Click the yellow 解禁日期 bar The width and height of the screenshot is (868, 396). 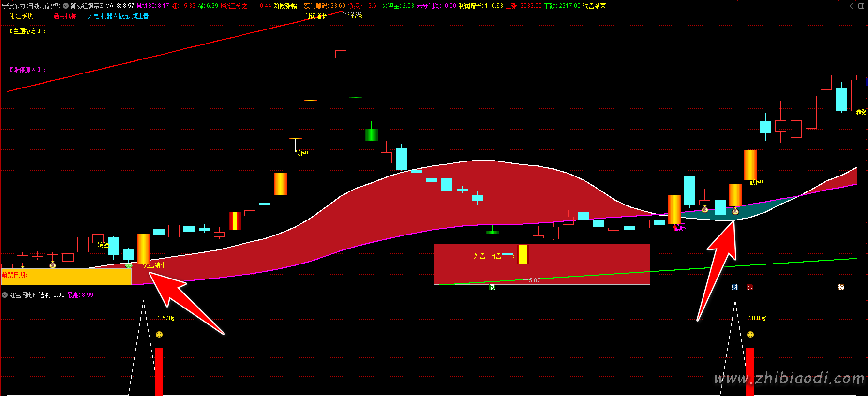tap(66, 276)
